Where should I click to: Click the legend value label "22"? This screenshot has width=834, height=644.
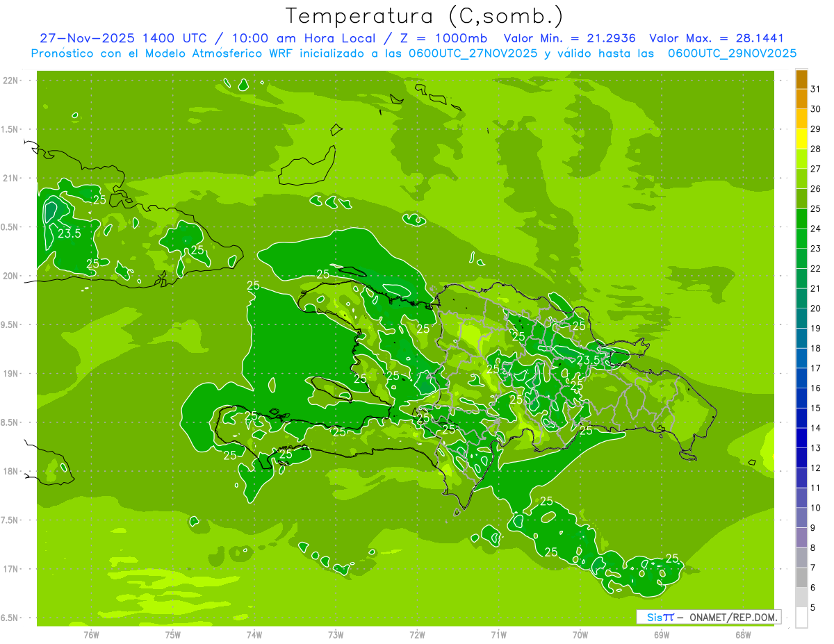816,269
